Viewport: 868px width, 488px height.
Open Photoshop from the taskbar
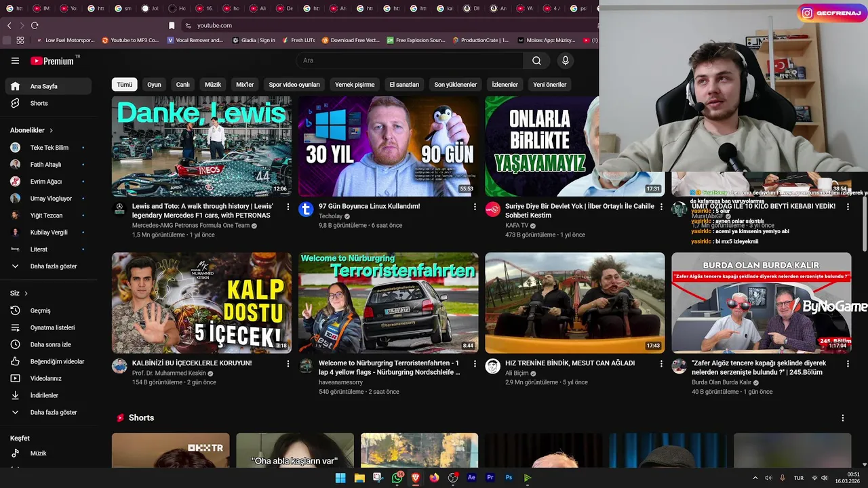point(509,477)
